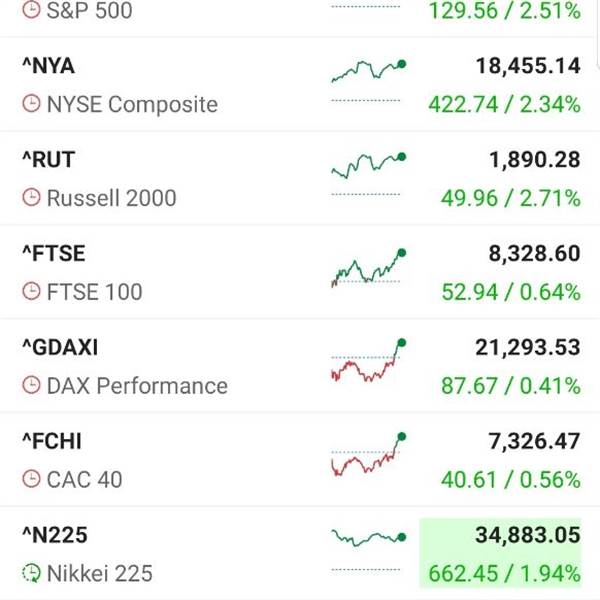
Task: Open the ^RUT sparkline chart
Action: (x=368, y=165)
